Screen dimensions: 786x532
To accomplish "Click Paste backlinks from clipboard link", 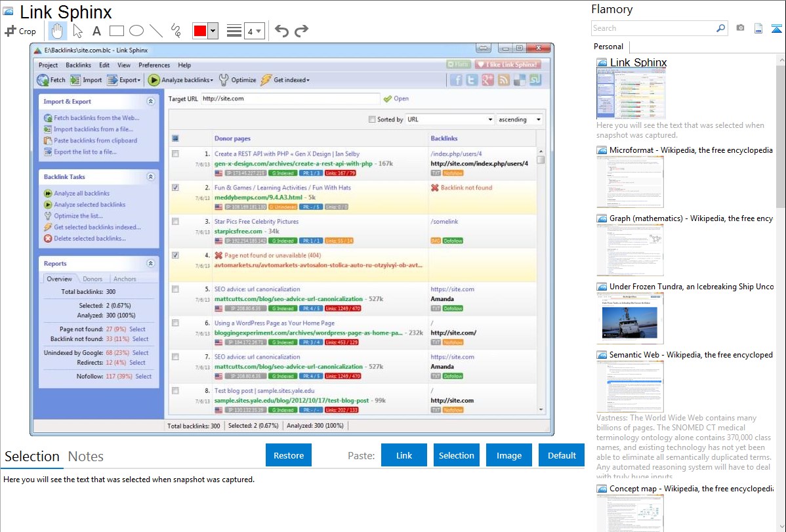I will click(95, 140).
